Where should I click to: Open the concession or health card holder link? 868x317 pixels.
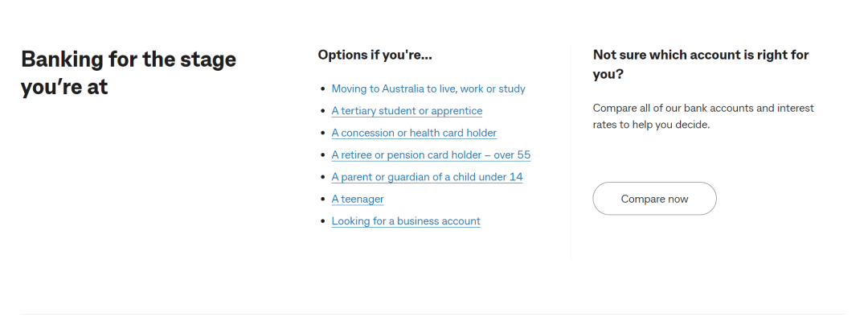tap(414, 133)
